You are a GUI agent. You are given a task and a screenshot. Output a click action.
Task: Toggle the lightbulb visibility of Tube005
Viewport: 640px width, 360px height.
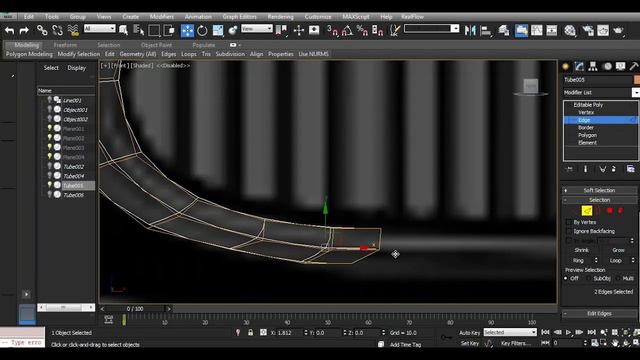[50, 185]
